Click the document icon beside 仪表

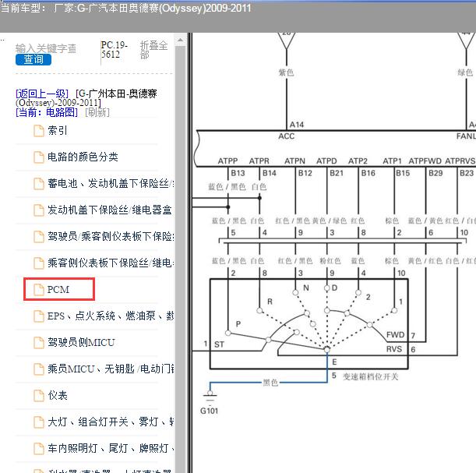(39, 395)
